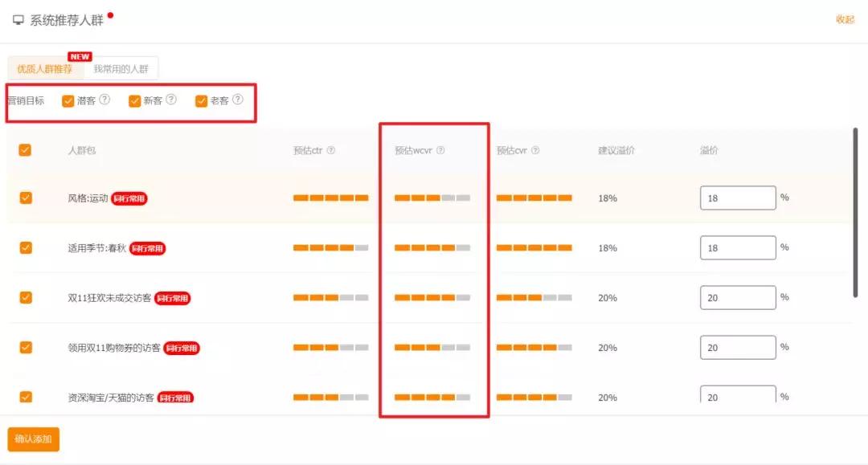
Task: Click the vertical scrollbar of audience list
Action: 855,213
